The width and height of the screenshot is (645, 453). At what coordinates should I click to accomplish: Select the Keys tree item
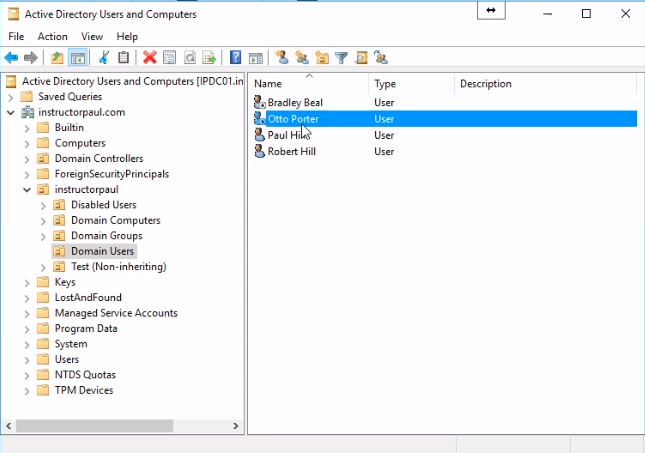tap(65, 282)
